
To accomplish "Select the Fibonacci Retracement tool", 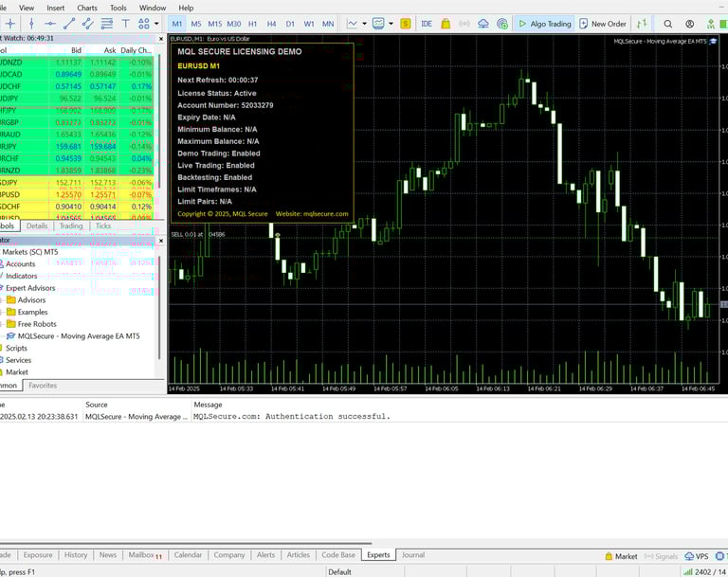I will (107, 24).
